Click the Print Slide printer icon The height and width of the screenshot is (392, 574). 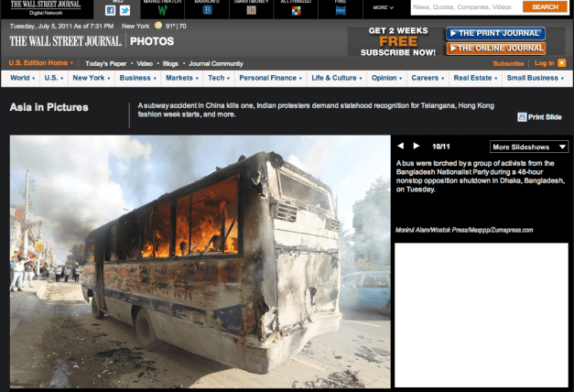[x=522, y=117]
